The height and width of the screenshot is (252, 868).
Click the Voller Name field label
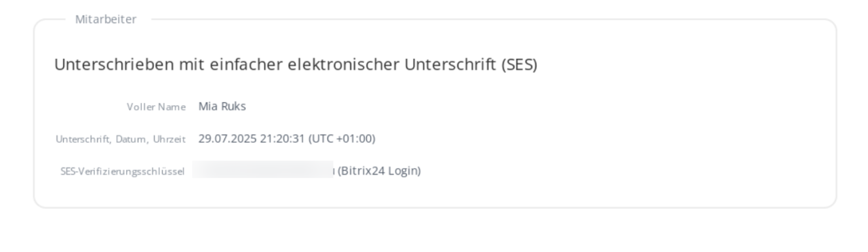pos(156,107)
